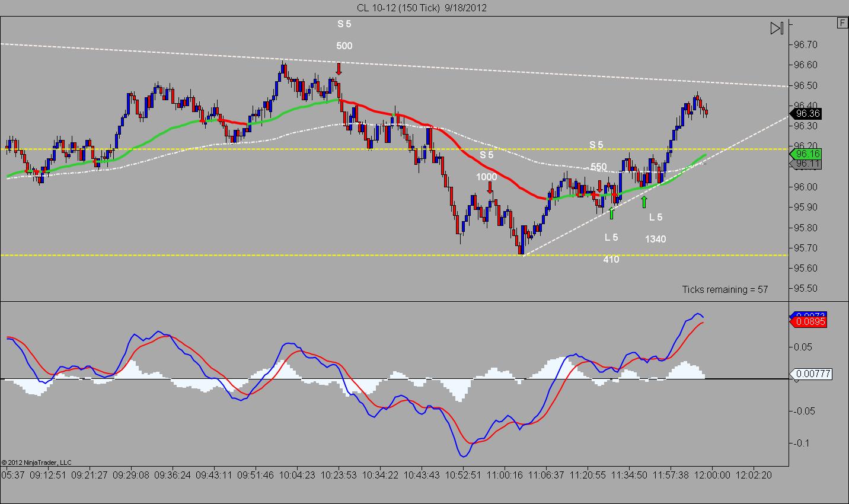Click the chart title CL 10-12 (150 Tick)

click(x=398, y=8)
